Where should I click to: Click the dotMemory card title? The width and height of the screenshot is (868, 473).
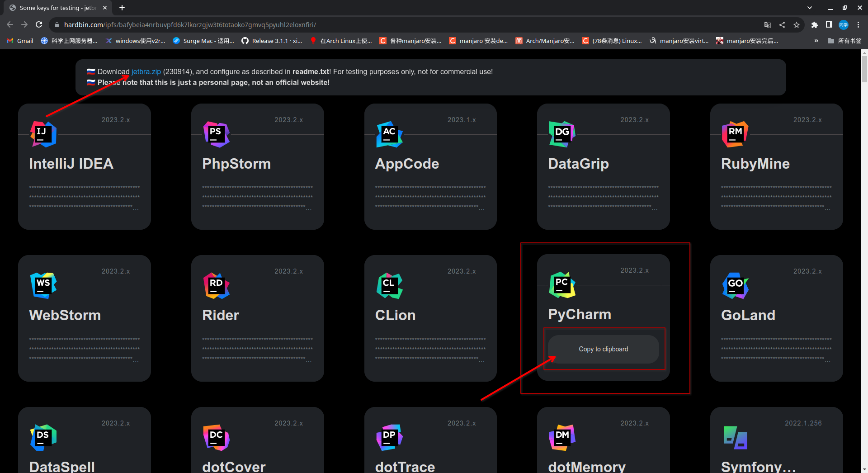[587, 467]
